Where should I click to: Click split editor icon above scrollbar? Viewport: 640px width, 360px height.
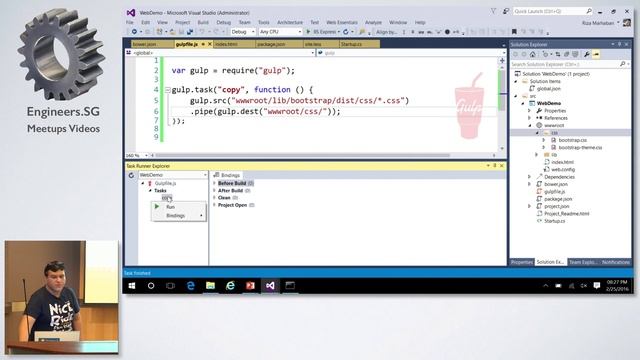[x=502, y=60]
